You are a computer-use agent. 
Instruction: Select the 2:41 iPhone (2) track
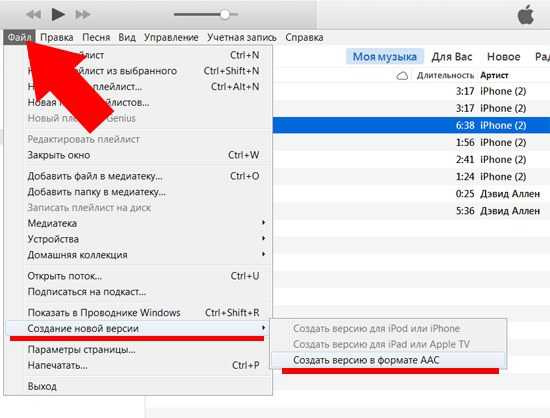pos(411,160)
